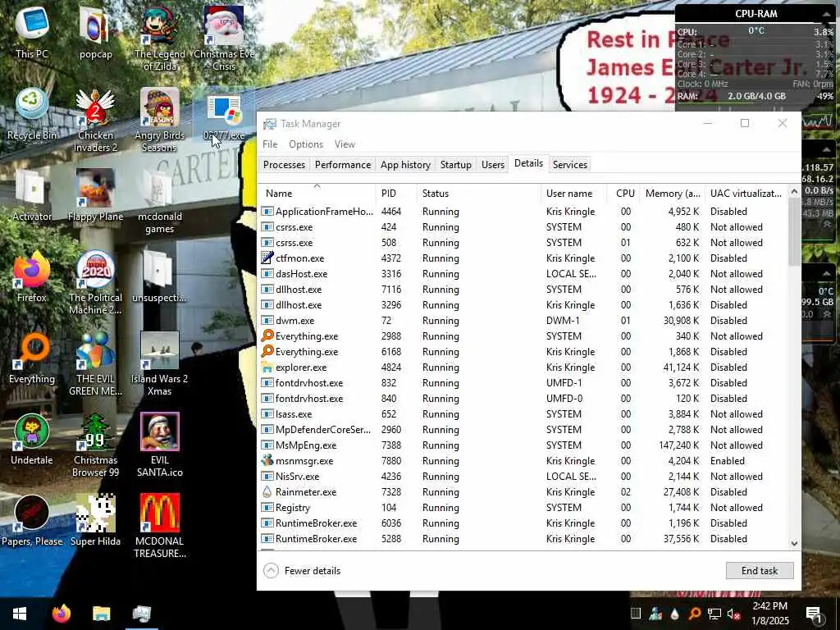The width and height of the screenshot is (840, 630).
Task: Click Everything search tray icon
Action: point(694,614)
